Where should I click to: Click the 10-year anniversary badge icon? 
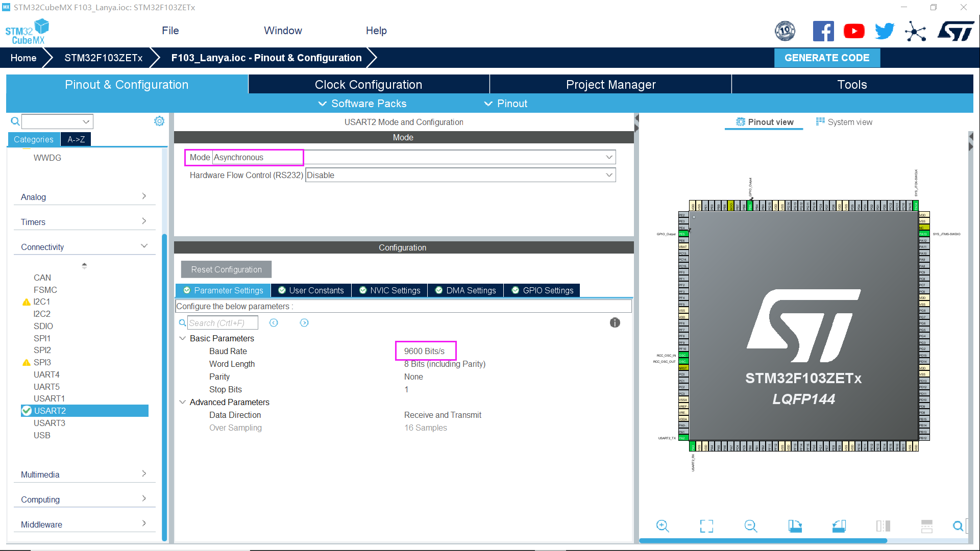785,31
